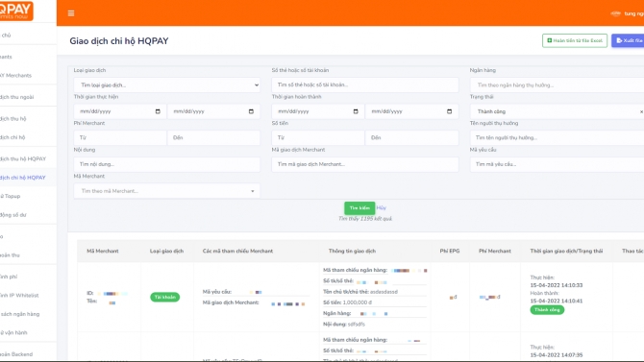Click Phí EPG column header
644x362 pixels.
point(450,252)
